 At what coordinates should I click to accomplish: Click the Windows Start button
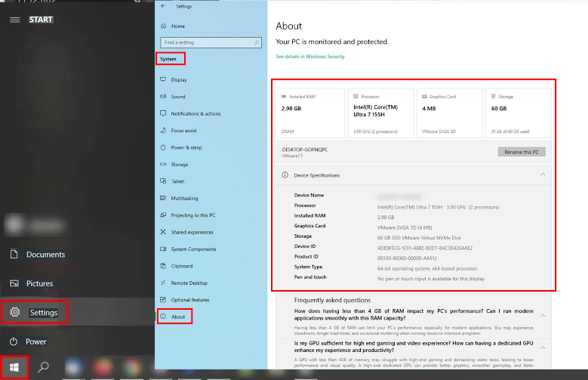pyautogui.click(x=14, y=367)
